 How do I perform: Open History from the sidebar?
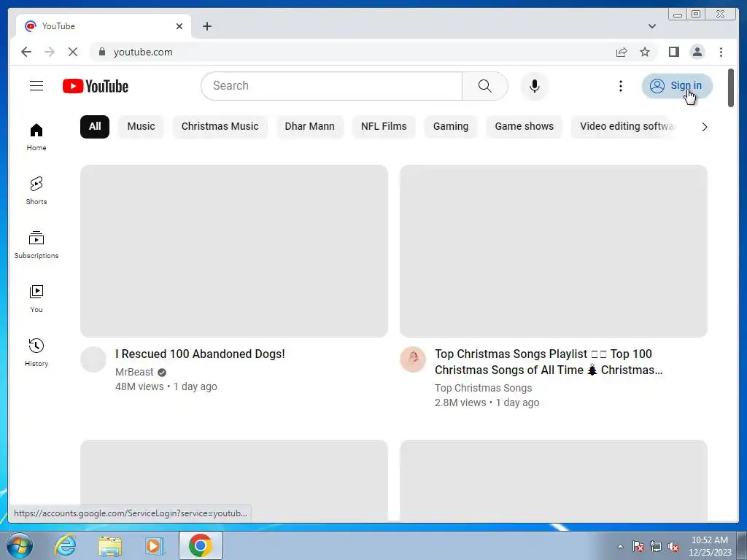click(x=36, y=352)
